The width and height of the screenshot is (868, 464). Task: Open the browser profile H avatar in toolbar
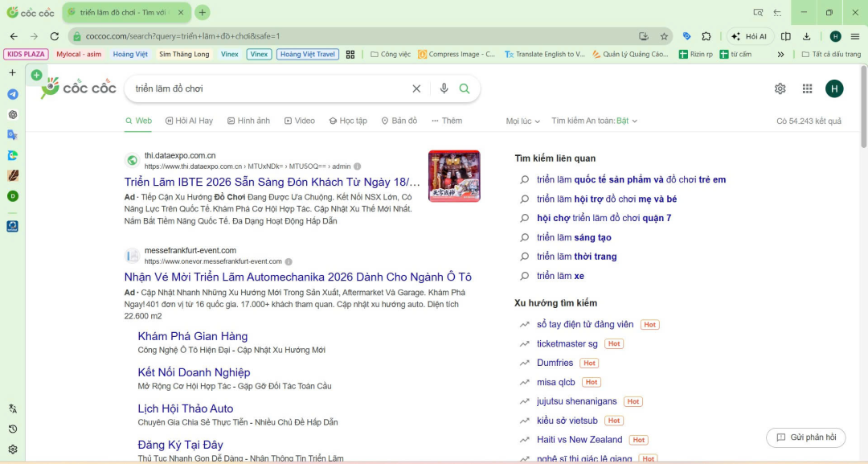pos(835,36)
